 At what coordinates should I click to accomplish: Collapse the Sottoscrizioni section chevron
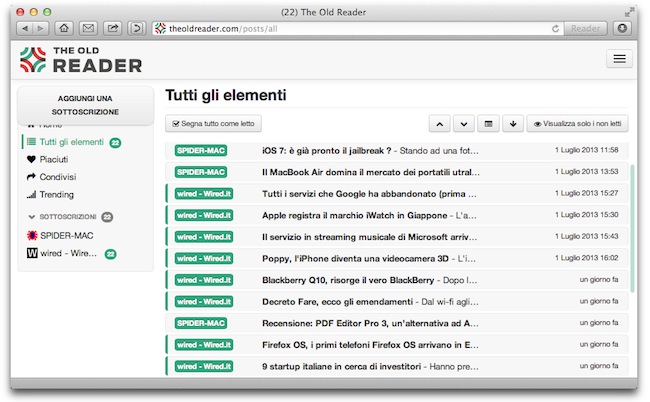click(32, 217)
